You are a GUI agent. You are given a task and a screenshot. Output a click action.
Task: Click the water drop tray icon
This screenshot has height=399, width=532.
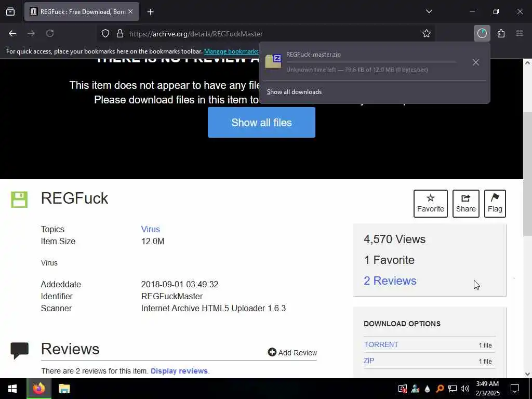428,389
